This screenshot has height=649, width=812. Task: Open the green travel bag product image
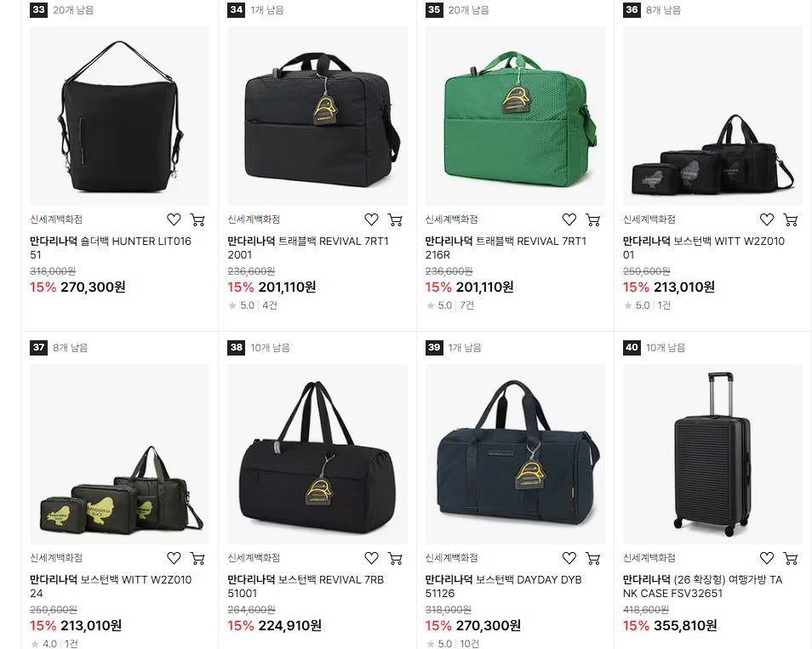tap(515, 116)
